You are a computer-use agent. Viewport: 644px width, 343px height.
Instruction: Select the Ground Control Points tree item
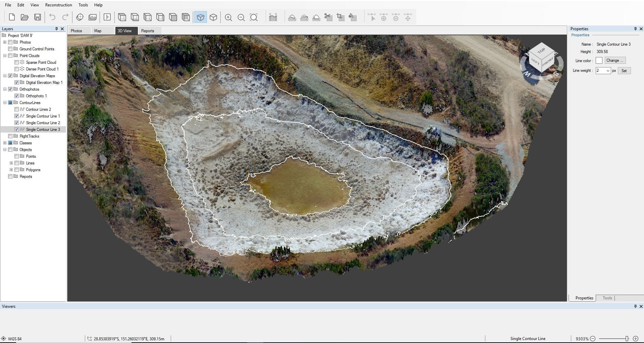click(37, 49)
